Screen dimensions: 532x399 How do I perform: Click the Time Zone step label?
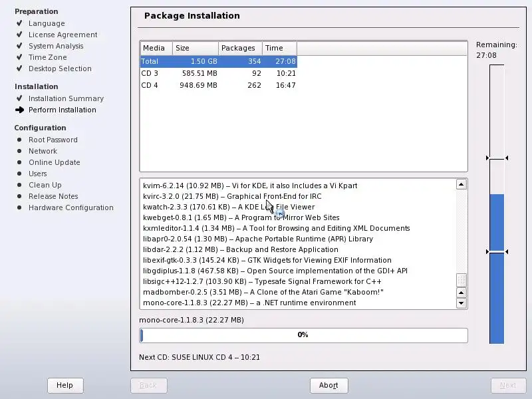click(x=48, y=57)
